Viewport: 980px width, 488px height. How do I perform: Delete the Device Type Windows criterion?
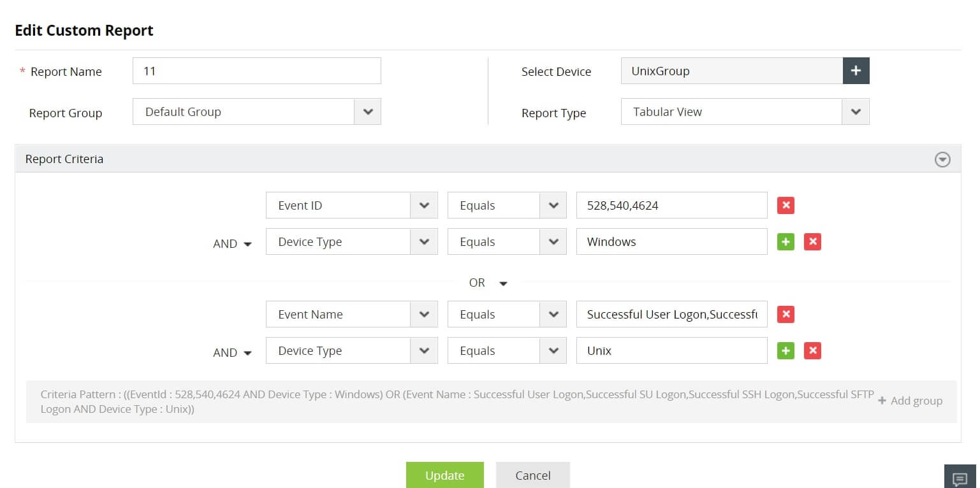812,242
